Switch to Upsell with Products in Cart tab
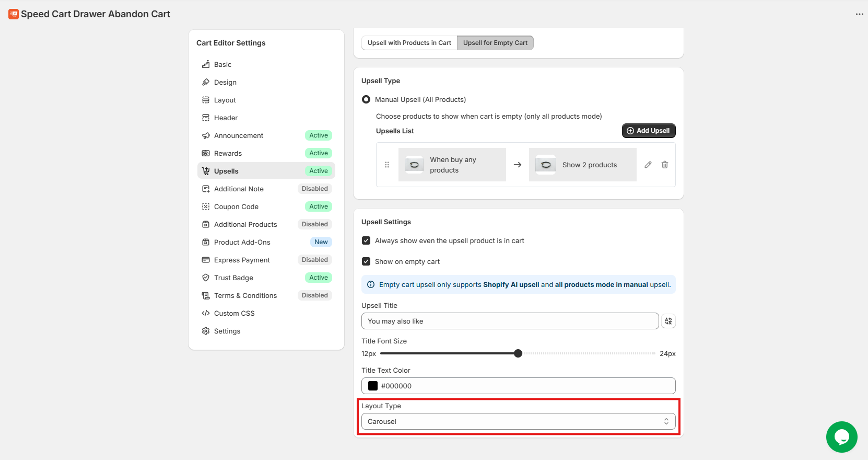Screen dimensions: 868x460 click(409, 43)
